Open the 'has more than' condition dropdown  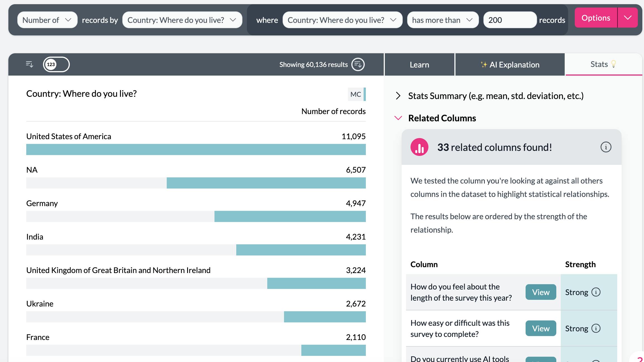click(443, 20)
